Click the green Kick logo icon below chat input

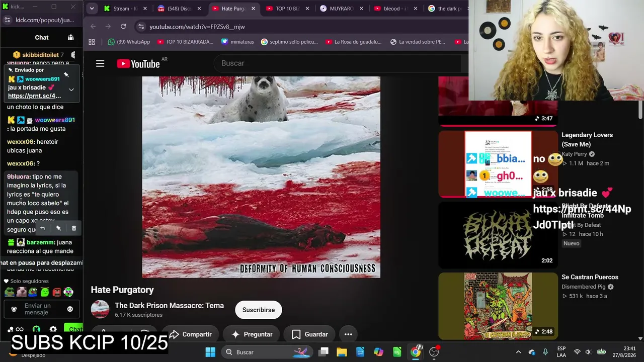(x=36, y=329)
